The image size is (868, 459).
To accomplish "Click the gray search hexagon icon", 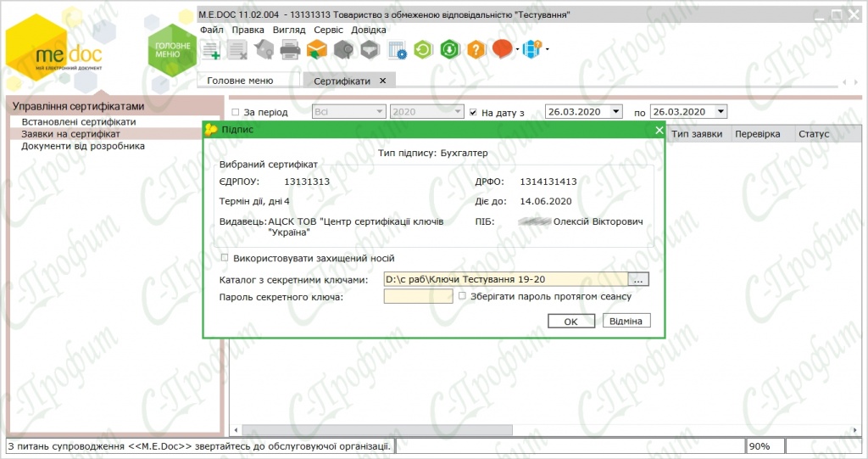I will (x=344, y=50).
